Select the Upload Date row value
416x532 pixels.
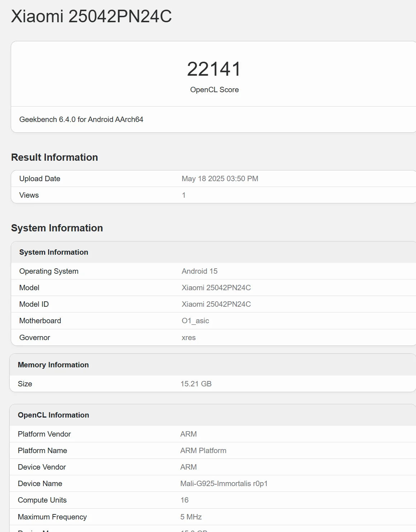220,179
